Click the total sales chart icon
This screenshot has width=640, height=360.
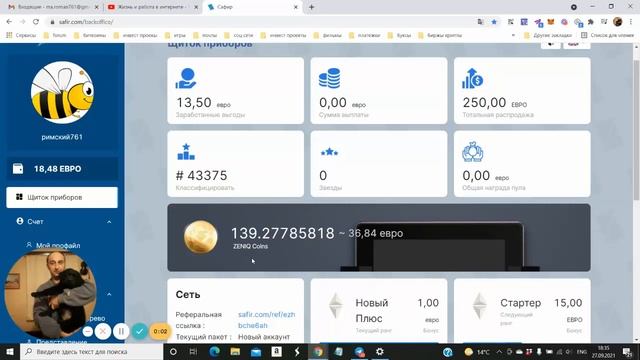point(473,78)
